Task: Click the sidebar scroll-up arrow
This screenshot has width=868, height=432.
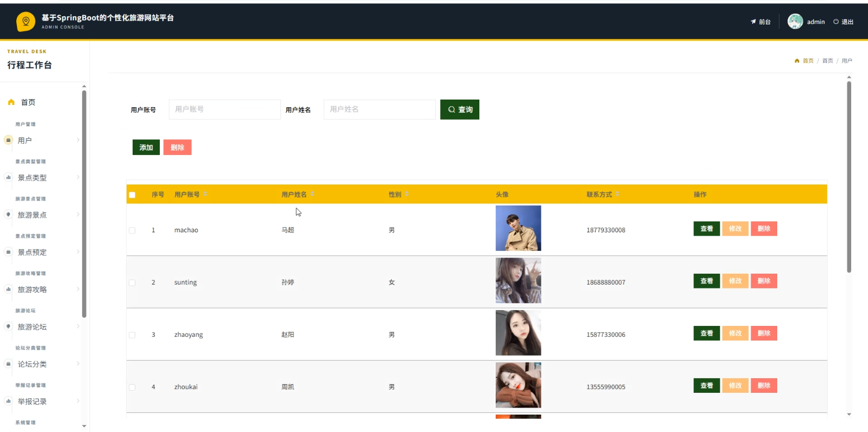Action: 84,87
